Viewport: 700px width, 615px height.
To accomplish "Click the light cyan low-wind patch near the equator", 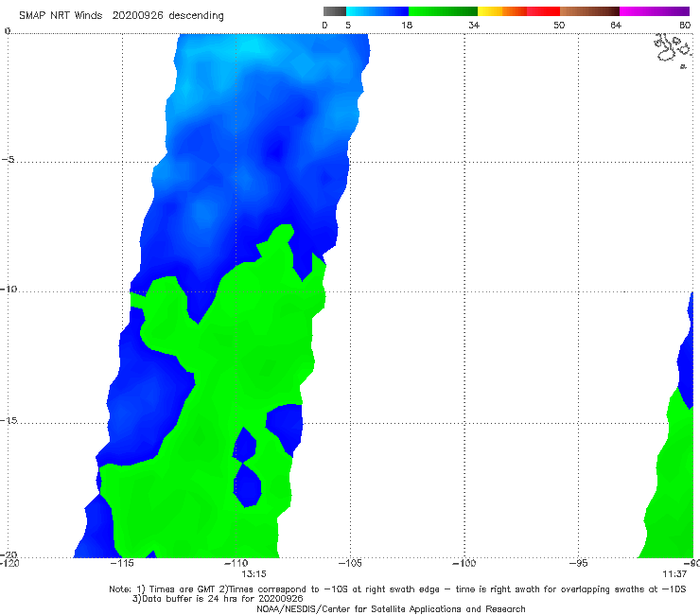I will 250,47.
